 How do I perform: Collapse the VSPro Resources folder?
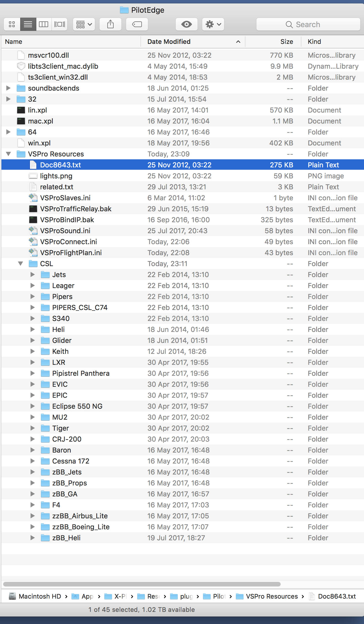tap(8, 154)
